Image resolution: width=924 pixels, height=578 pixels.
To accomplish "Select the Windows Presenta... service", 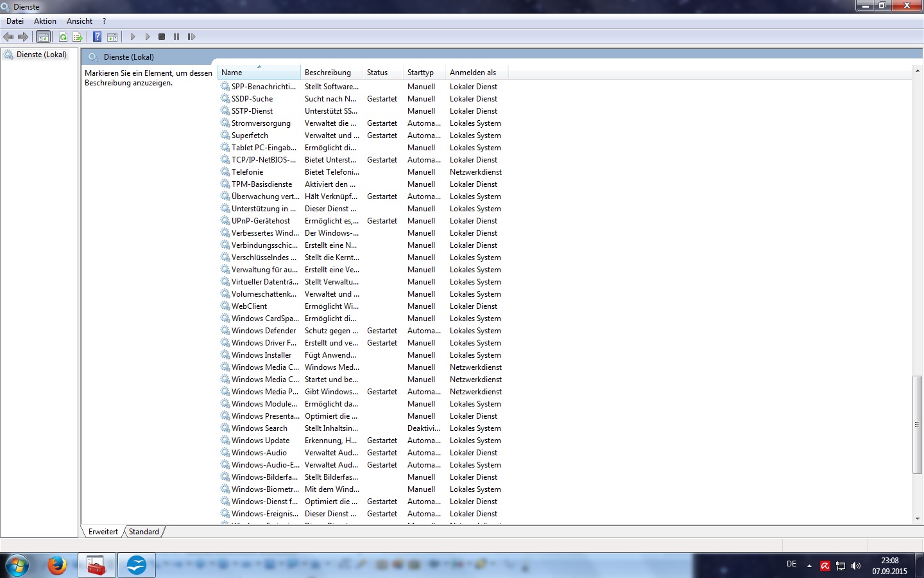I will coord(266,416).
